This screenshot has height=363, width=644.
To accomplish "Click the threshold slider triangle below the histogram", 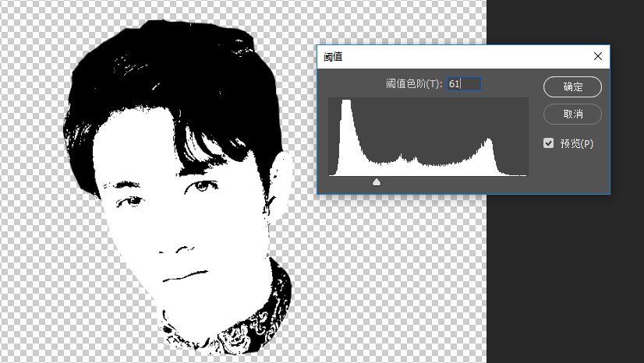I will [x=377, y=182].
